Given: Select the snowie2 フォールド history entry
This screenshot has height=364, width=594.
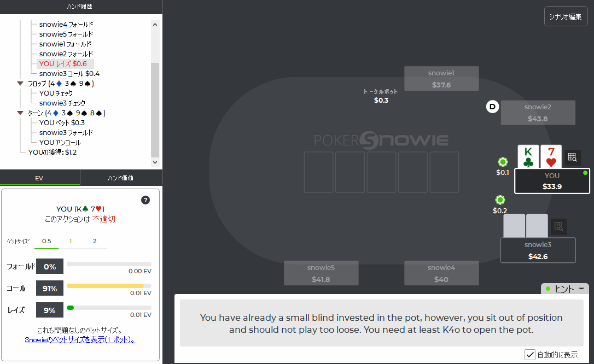Looking at the screenshot, I should pos(66,54).
